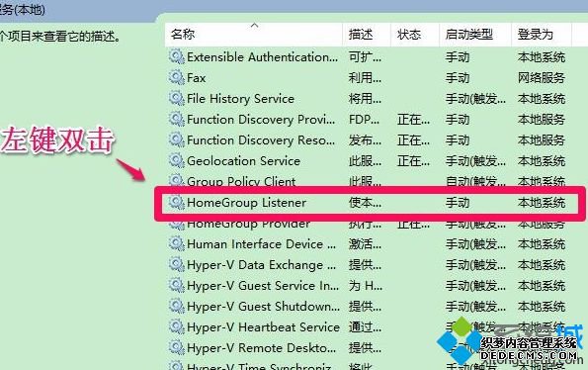Click the 手动 startup type of HomeGroup Listener
588x370 pixels.
[458, 203]
